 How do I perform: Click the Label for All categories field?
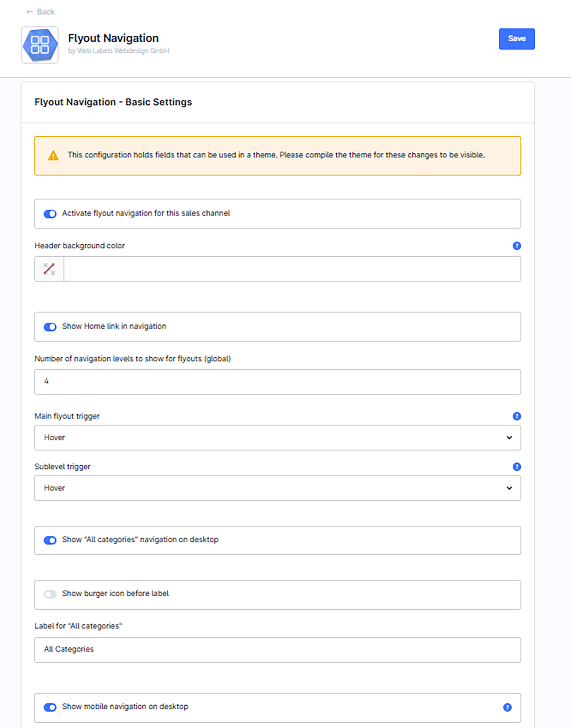coord(277,650)
